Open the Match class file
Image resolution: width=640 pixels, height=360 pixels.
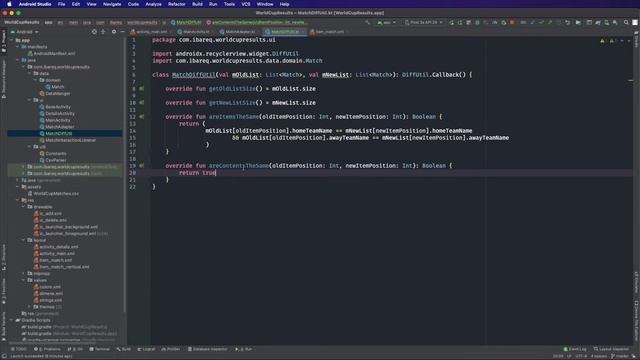(55, 87)
